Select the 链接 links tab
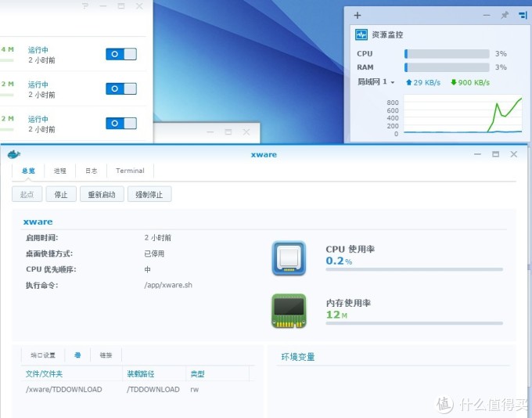The height and width of the screenshot is (418, 532). (106, 355)
